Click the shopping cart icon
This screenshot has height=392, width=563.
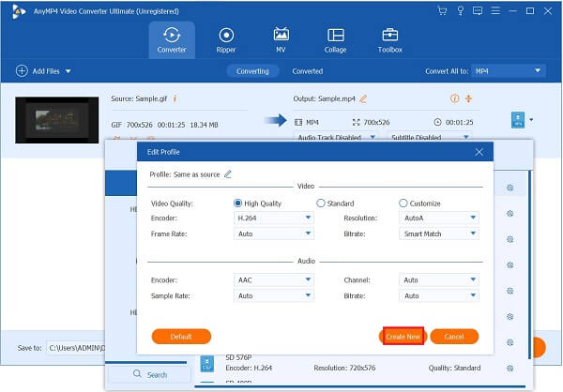click(x=442, y=10)
